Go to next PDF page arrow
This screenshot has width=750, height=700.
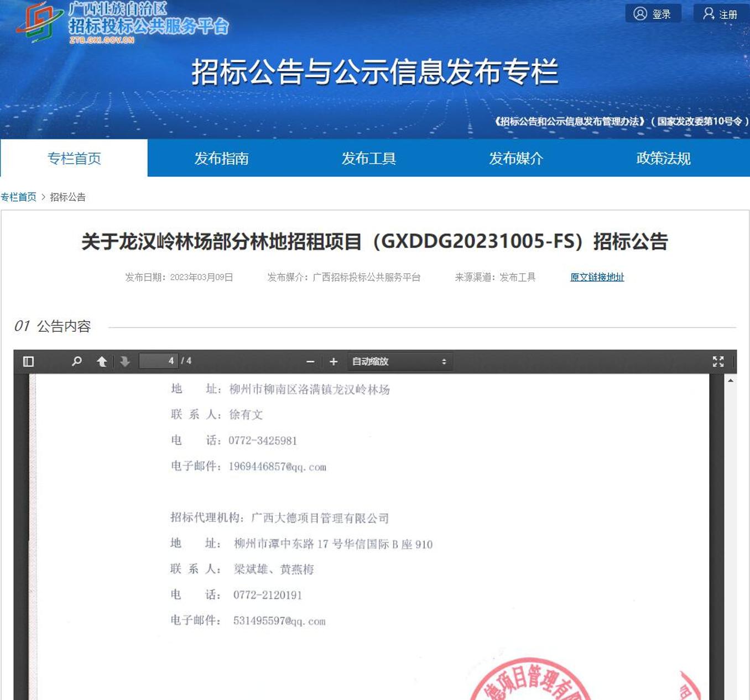point(125,362)
